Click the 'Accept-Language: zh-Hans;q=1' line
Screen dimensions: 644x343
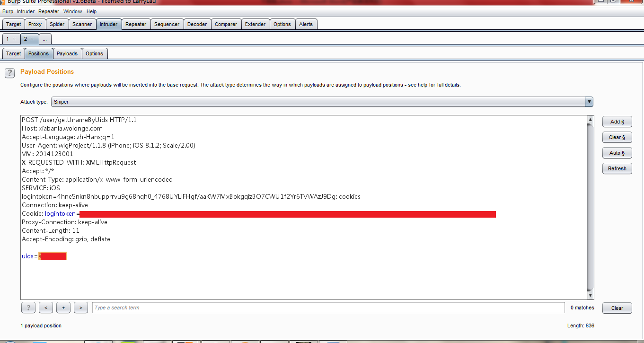coord(68,137)
